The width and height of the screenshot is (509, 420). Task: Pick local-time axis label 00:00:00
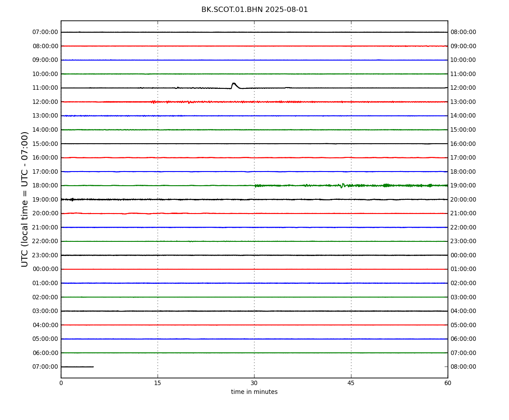click(x=463, y=255)
